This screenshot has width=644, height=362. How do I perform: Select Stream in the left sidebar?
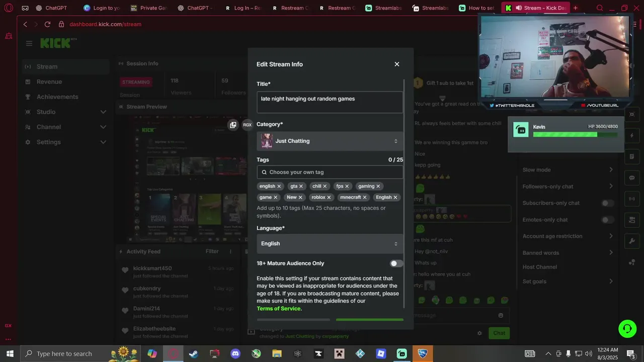click(66, 67)
